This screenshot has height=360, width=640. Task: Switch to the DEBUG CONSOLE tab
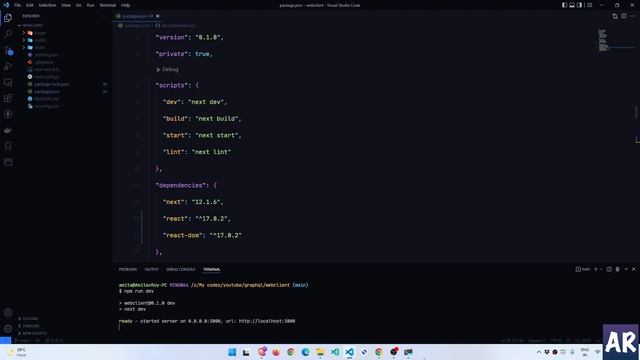pyautogui.click(x=180, y=269)
